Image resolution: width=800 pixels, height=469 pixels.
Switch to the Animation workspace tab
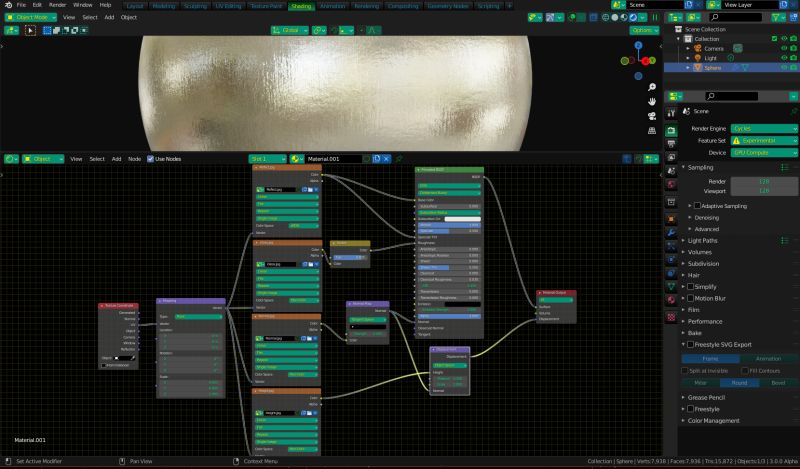point(333,6)
